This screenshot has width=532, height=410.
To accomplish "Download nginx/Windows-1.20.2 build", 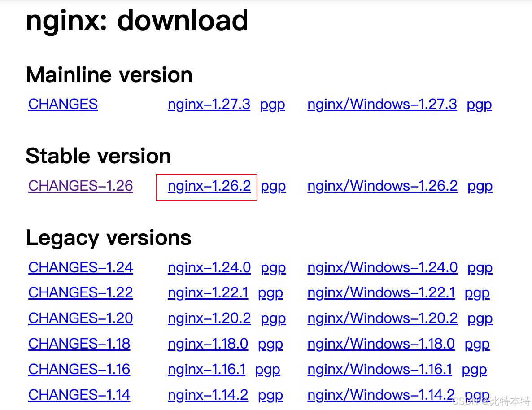I will [x=382, y=318].
